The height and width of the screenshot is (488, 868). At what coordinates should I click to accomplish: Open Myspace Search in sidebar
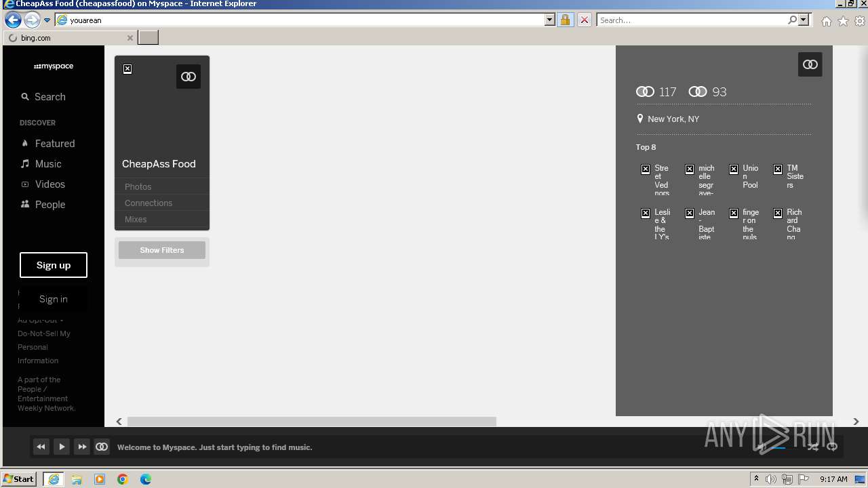click(43, 97)
